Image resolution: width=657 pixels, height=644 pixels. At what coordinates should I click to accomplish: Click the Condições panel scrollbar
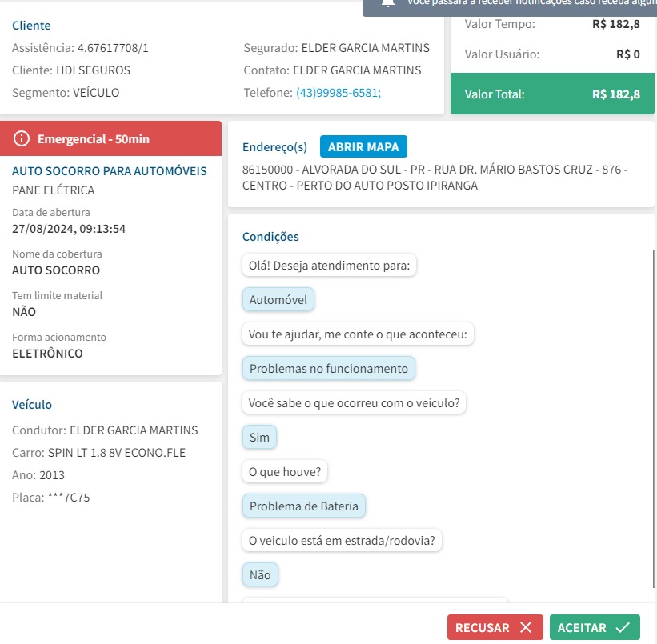click(654, 419)
